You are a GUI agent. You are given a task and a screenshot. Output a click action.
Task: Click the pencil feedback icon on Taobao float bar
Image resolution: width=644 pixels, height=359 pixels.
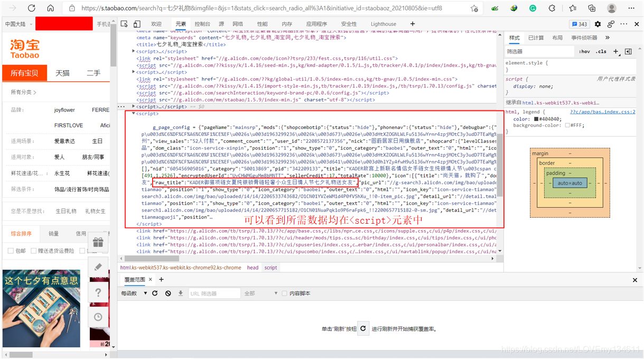pos(98,267)
